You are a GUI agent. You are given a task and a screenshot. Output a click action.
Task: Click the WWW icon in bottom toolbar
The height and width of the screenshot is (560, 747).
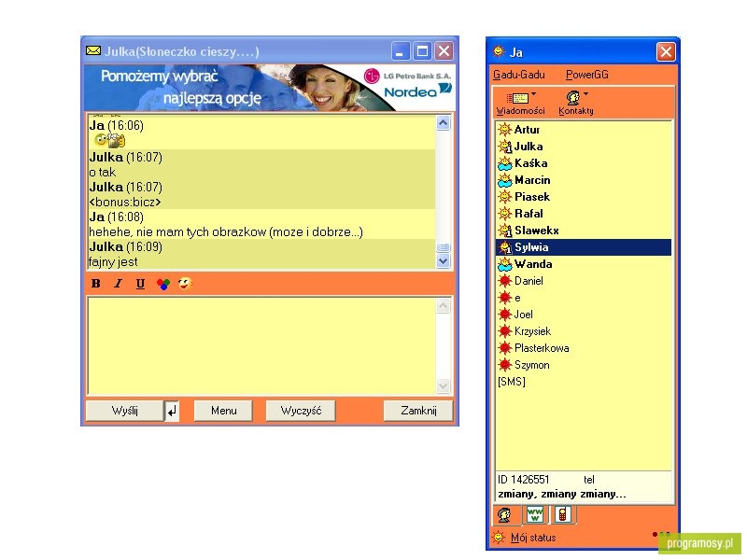tap(534, 514)
